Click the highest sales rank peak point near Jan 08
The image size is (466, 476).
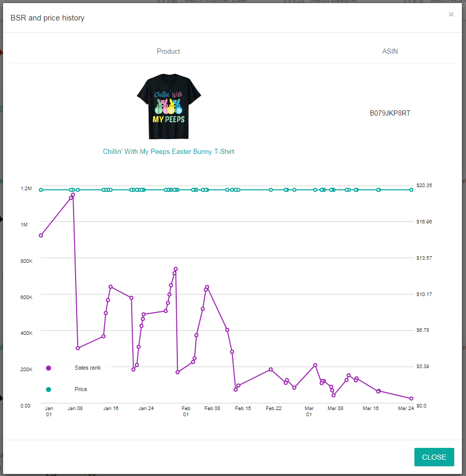point(73,195)
